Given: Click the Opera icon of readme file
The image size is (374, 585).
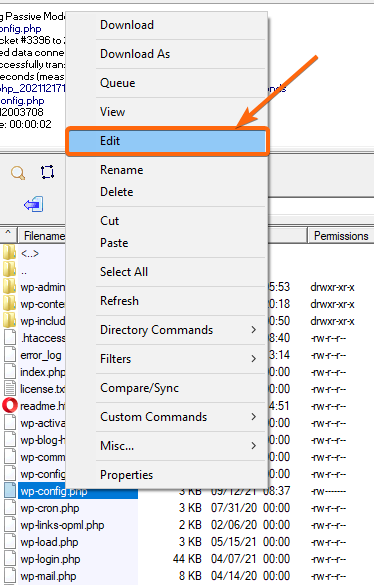Looking at the screenshot, I should 10,406.
